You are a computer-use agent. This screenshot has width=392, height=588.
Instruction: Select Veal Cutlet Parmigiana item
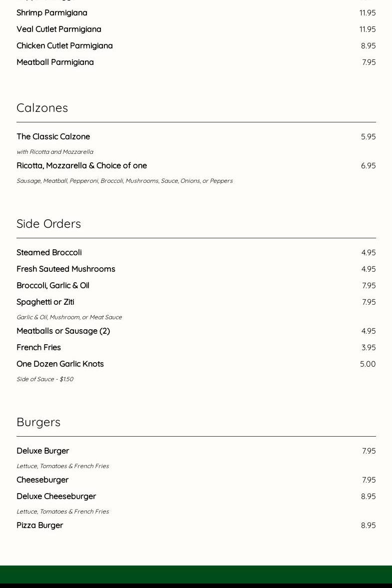point(59,29)
